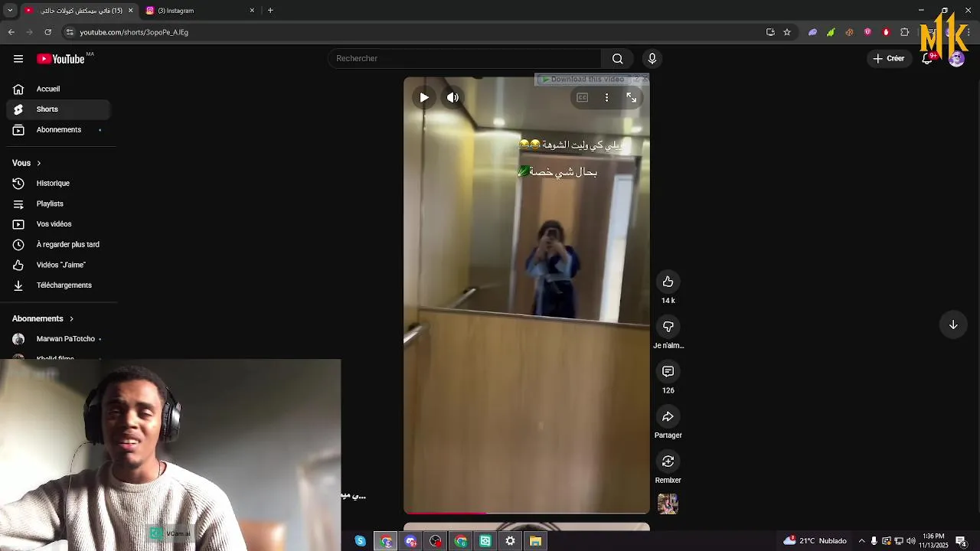The height and width of the screenshot is (551, 980).
Task: Open Abonnements in the sidebar
Action: coord(58,130)
